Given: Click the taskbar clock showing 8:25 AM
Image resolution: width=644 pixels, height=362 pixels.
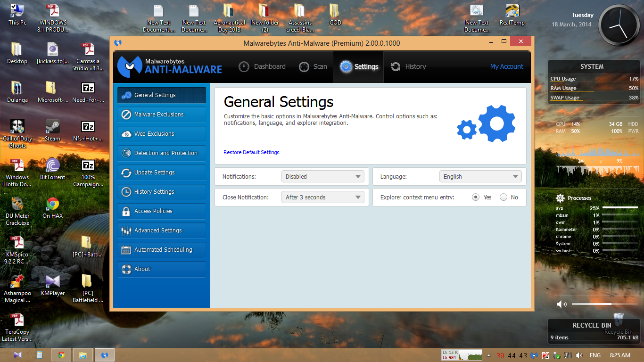Looking at the screenshot, I should point(620,355).
